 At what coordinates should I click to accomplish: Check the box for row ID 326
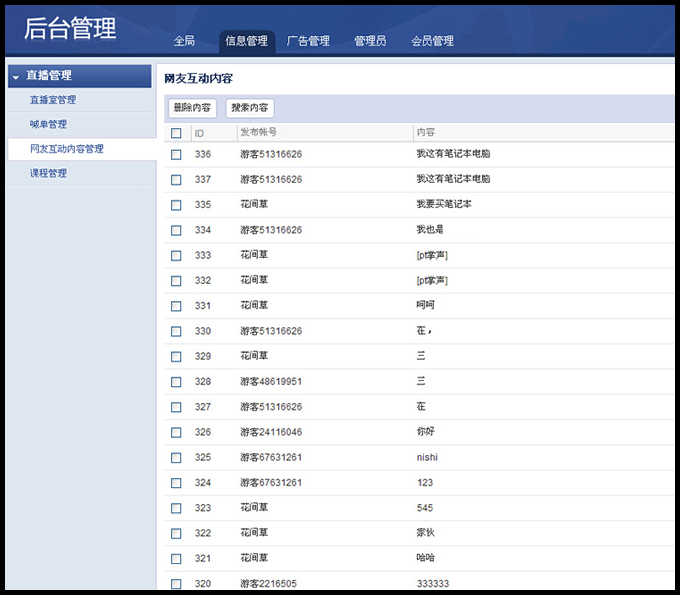(176, 432)
